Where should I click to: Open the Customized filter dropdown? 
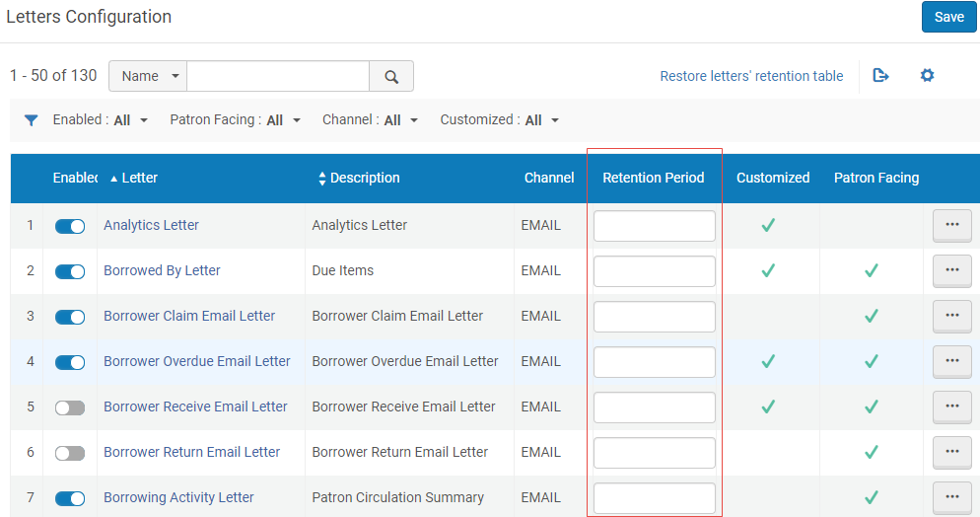(x=500, y=120)
